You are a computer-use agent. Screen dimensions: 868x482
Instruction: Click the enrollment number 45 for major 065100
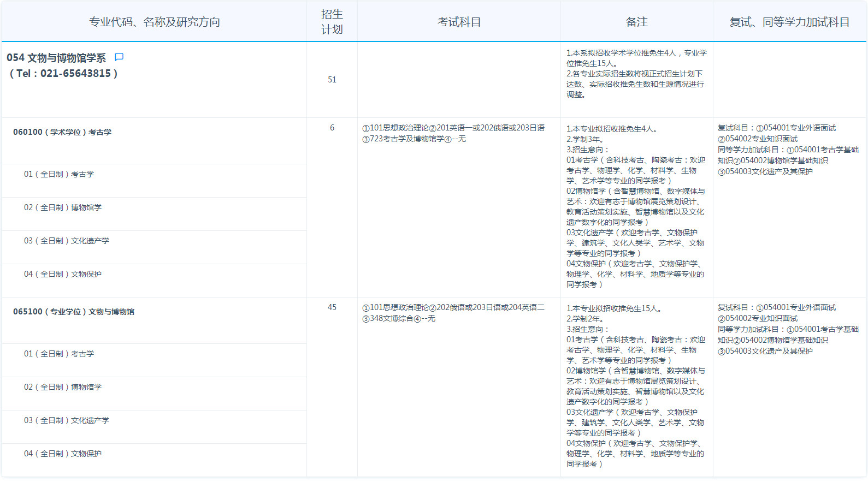click(332, 307)
